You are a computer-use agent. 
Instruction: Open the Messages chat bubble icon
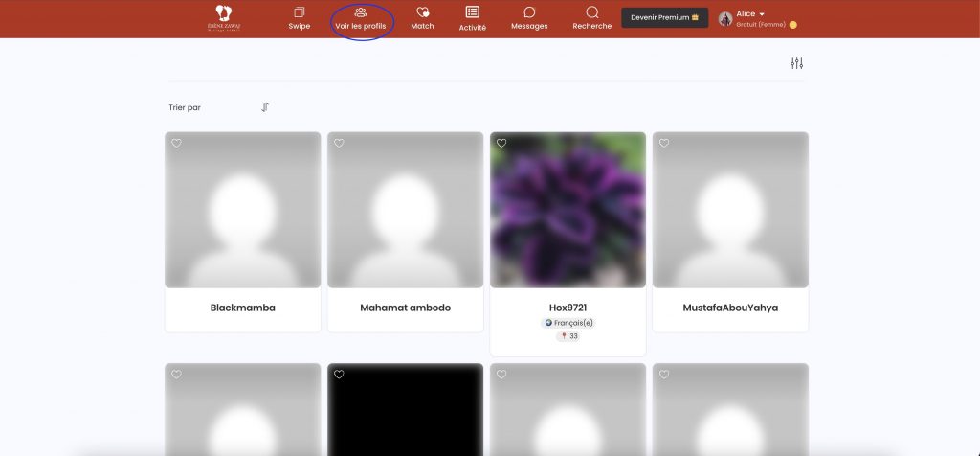point(529,12)
